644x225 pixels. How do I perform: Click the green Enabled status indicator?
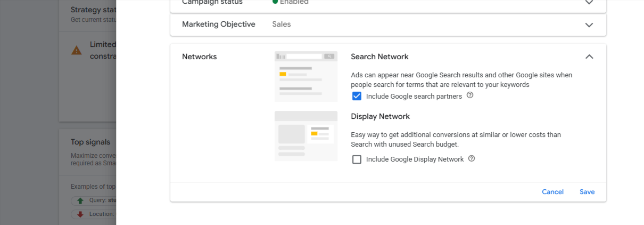point(275,2)
